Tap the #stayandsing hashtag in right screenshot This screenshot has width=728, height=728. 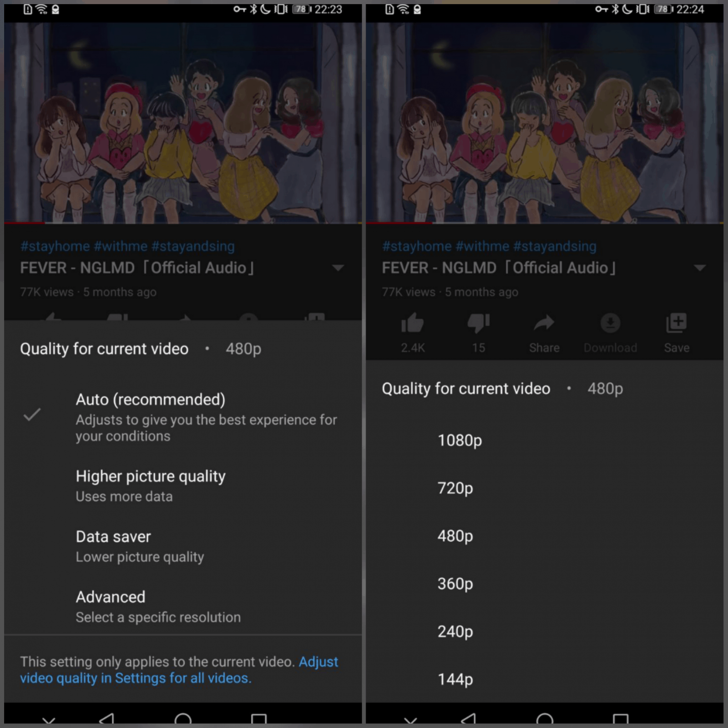(x=555, y=246)
